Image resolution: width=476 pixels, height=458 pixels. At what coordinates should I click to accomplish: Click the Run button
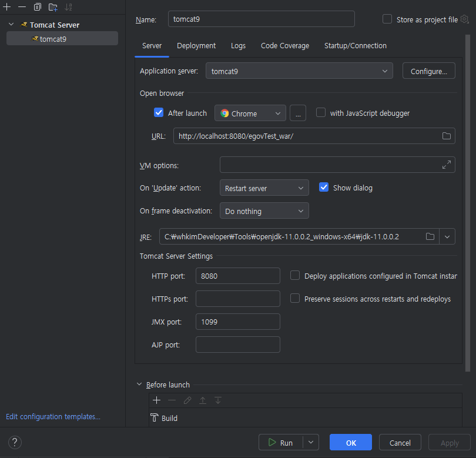[x=281, y=442]
